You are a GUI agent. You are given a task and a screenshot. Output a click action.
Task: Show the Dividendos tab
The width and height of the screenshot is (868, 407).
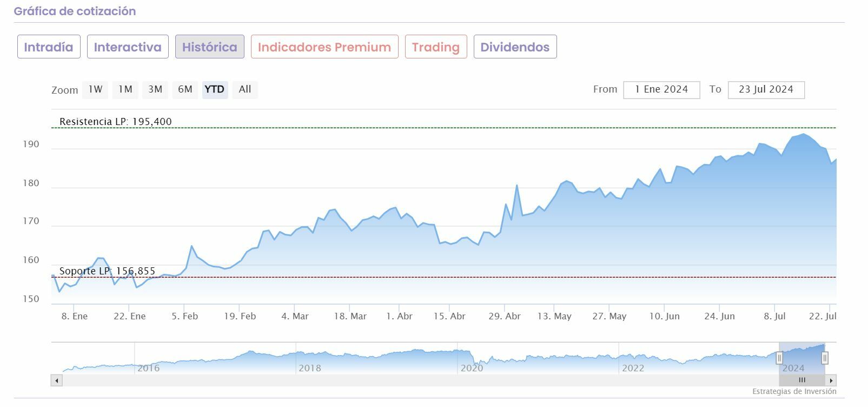pyautogui.click(x=515, y=47)
